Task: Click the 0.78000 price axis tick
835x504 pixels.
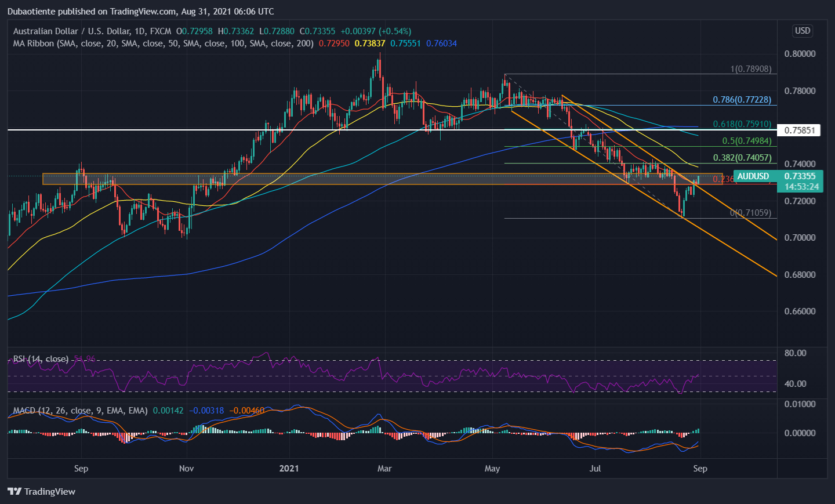Action: [x=800, y=91]
